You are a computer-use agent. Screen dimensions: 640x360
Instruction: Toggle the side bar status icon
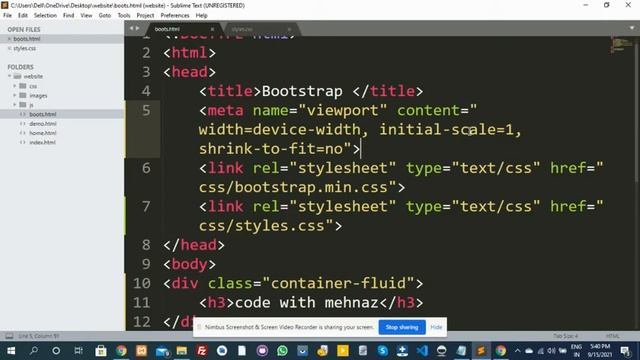9,336
